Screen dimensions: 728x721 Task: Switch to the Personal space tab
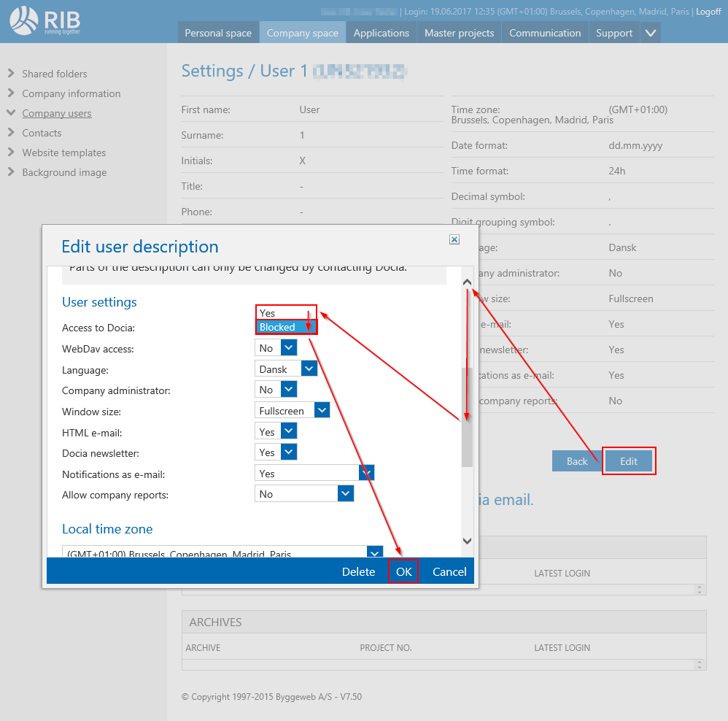click(x=218, y=33)
